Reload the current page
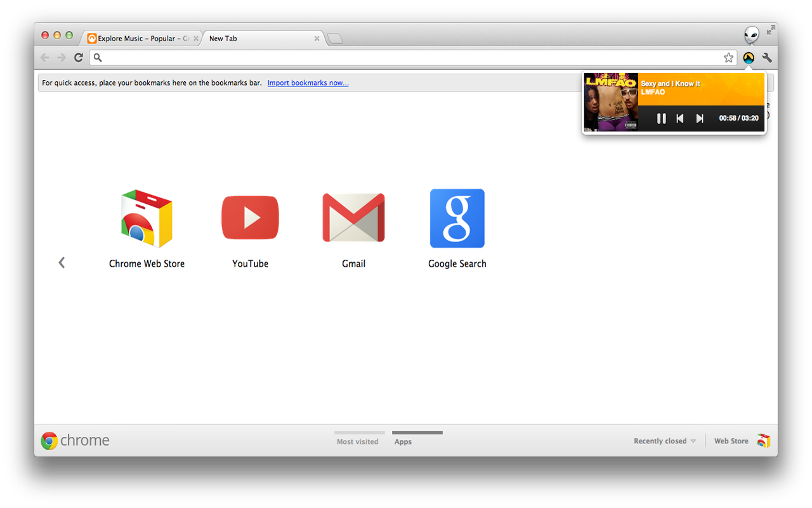The height and width of the screenshot is (508, 812). (79, 58)
